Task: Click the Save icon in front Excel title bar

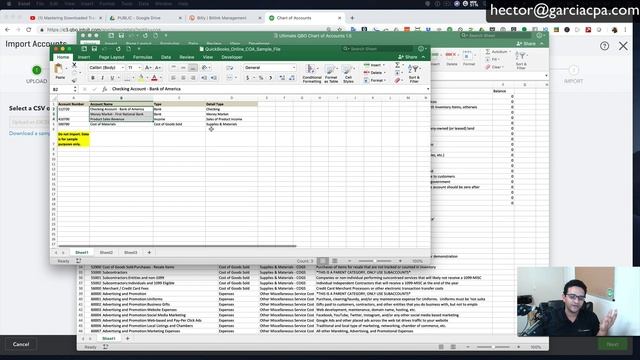Action: click(94, 49)
